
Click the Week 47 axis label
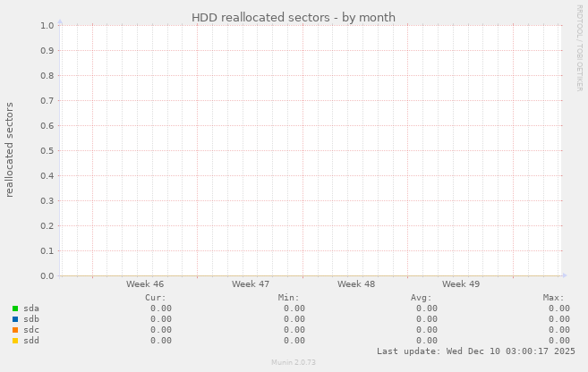tap(251, 284)
